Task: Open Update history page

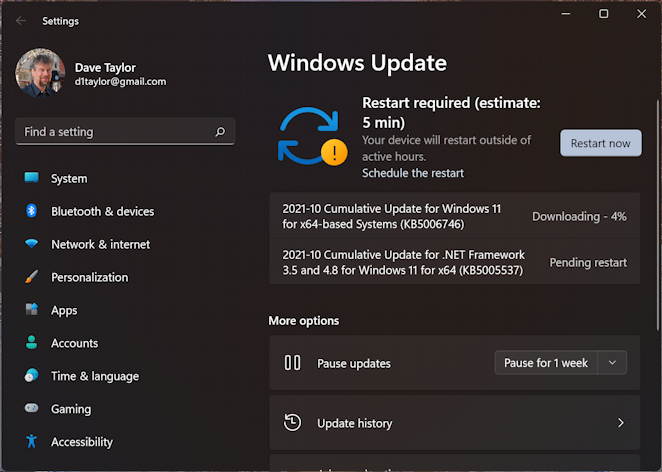Action: pos(455,423)
